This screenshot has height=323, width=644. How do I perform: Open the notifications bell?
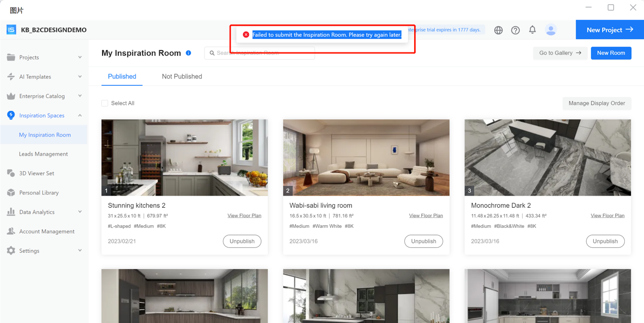pyautogui.click(x=532, y=30)
